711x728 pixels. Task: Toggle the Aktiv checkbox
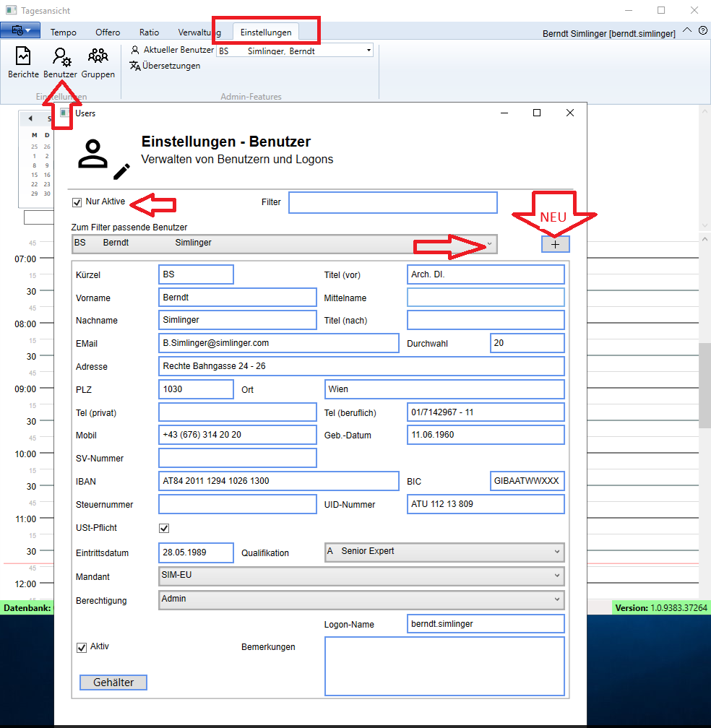[x=82, y=648]
